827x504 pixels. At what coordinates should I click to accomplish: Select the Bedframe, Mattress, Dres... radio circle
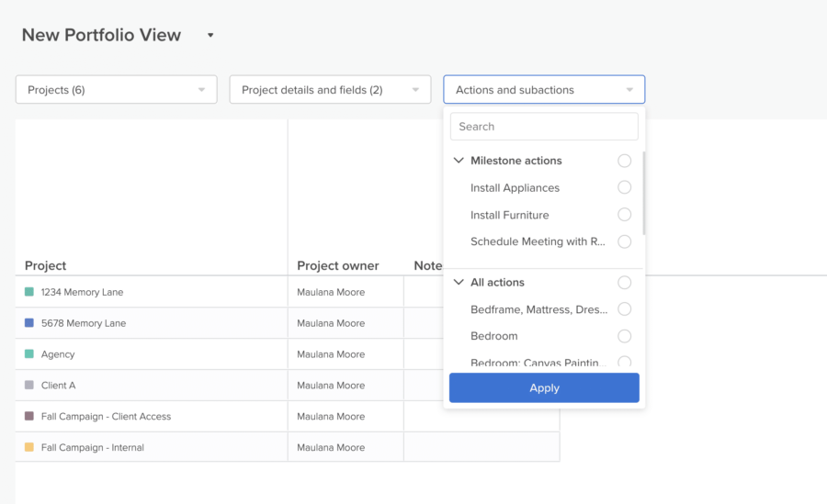click(x=625, y=309)
